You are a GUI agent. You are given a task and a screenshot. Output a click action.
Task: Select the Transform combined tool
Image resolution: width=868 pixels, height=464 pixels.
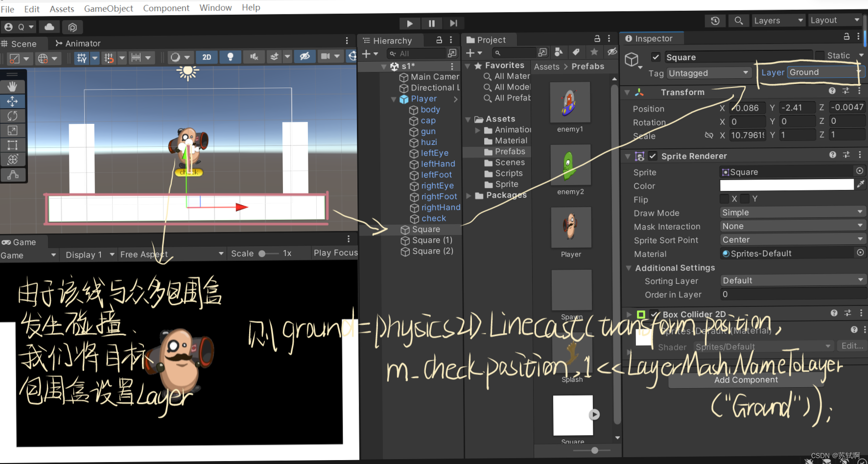coord(12,160)
